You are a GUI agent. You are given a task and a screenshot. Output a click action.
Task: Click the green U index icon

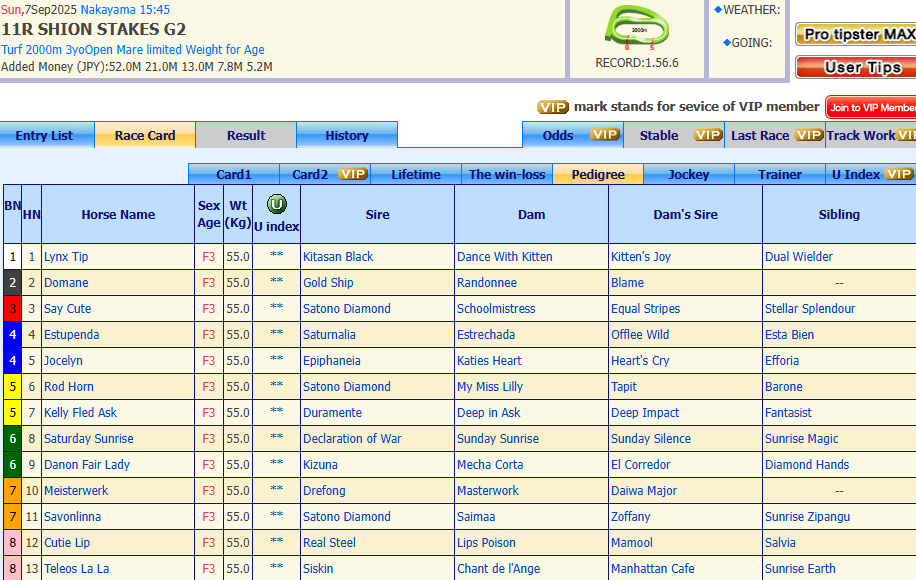276,204
